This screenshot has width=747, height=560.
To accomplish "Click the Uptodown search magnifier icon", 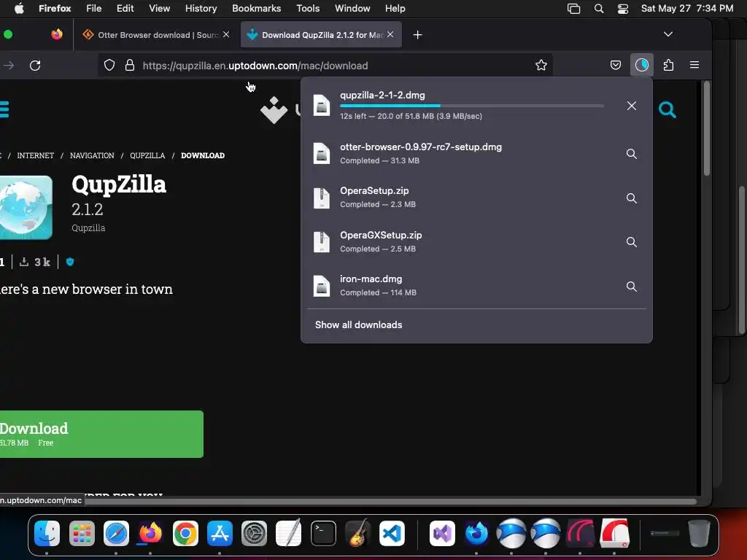I will [667, 110].
